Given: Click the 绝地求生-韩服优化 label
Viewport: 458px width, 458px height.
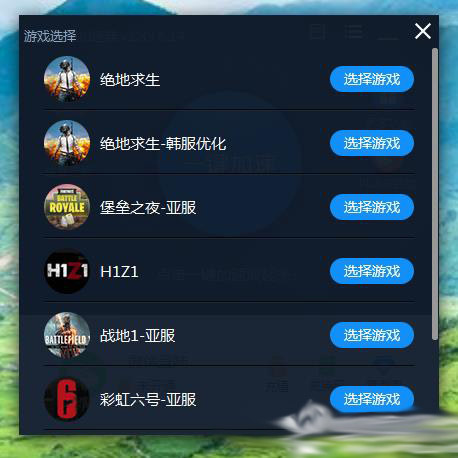Looking at the screenshot, I should [x=163, y=144].
